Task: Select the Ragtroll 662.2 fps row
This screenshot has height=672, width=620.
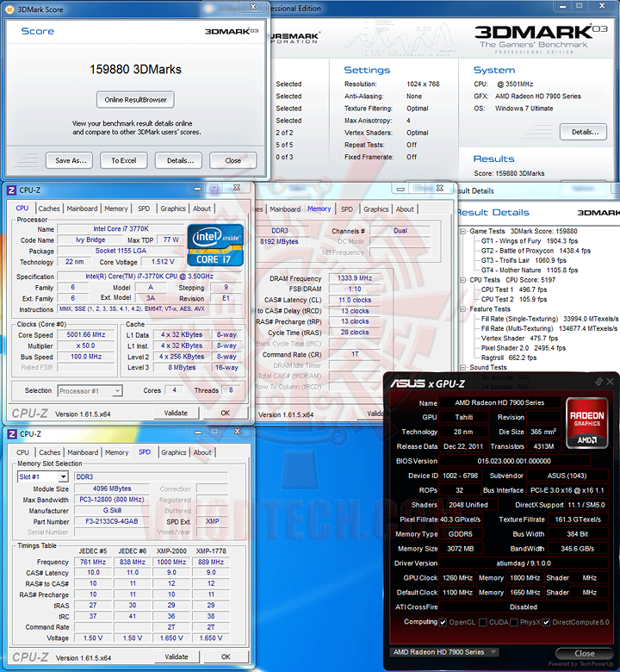Action: click(x=509, y=358)
